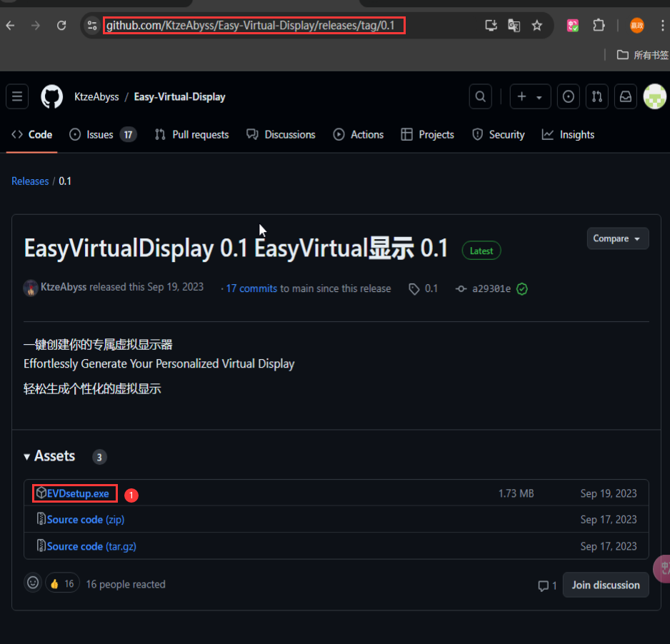This screenshot has height=644, width=670.
Task: Click the Latest release badge
Action: coord(481,251)
